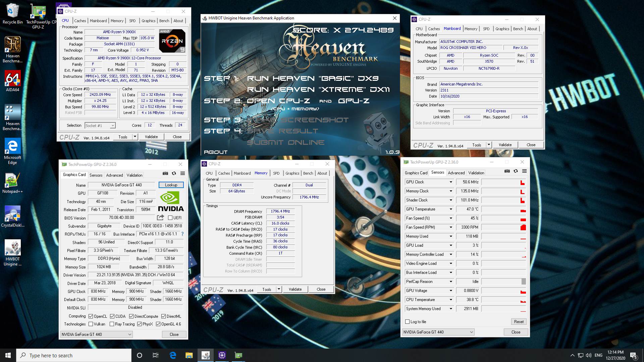The width and height of the screenshot is (644, 362).
Task: Open Microsoft Edge desktop icon
Action: tap(12, 151)
